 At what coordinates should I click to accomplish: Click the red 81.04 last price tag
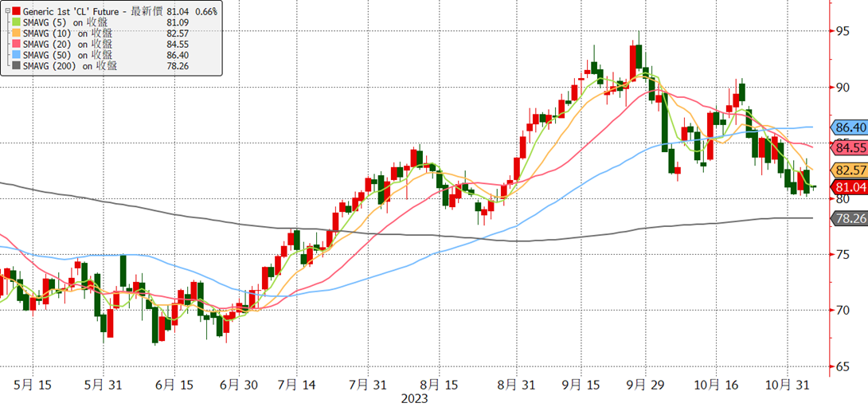[850, 187]
